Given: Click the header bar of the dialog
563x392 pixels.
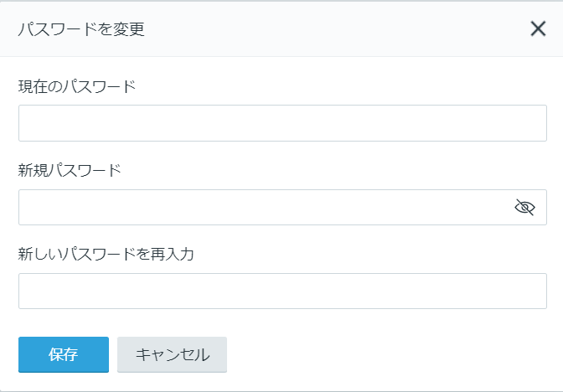Looking at the screenshot, I should point(281,28).
